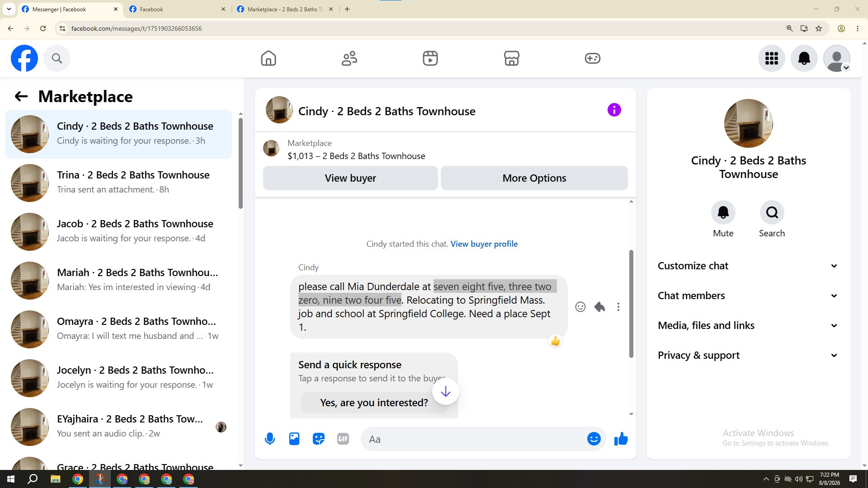Open the notifications bell
Image resolution: width=868 pixels, height=488 pixels.
pyautogui.click(x=804, y=58)
